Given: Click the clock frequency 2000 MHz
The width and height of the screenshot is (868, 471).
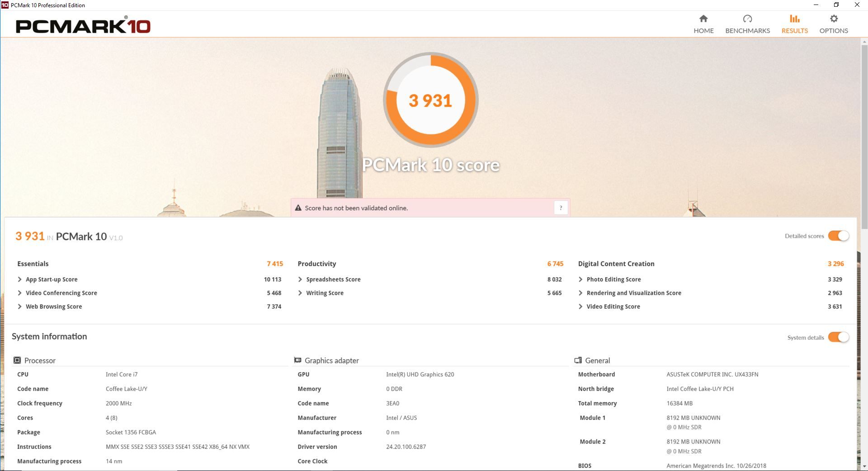Looking at the screenshot, I should (x=118, y=403).
